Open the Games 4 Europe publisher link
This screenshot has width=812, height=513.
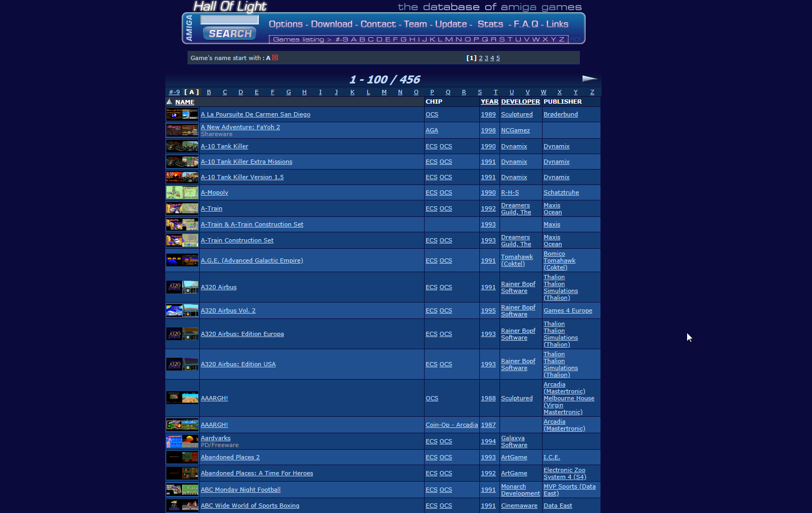point(568,310)
